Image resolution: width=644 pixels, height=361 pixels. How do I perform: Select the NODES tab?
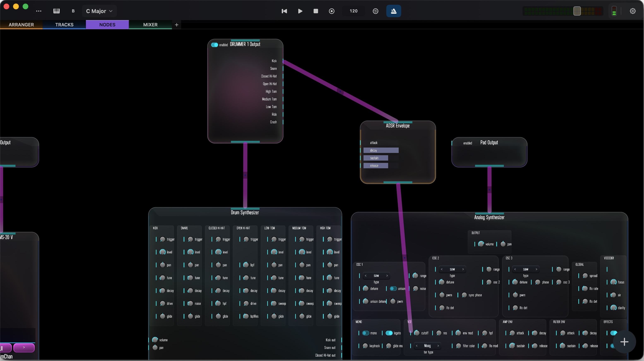107,24
